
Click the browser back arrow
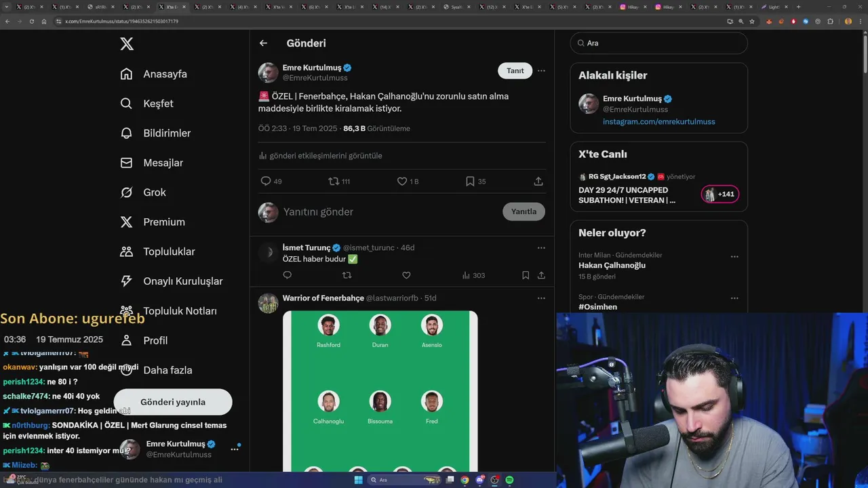pos(7,21)
